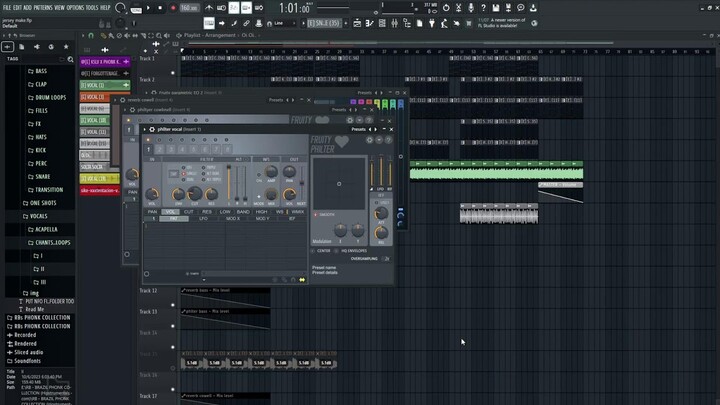Click the export download icon in the top toolbar
This screenshot has width=720, height=405.
tap(533, 8)
